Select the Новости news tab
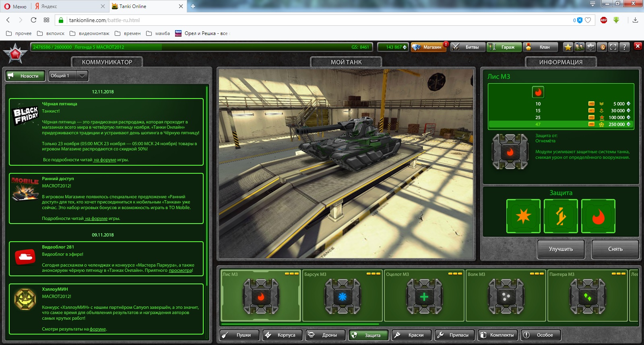This screenshot has width=644, height=345. 25,76
